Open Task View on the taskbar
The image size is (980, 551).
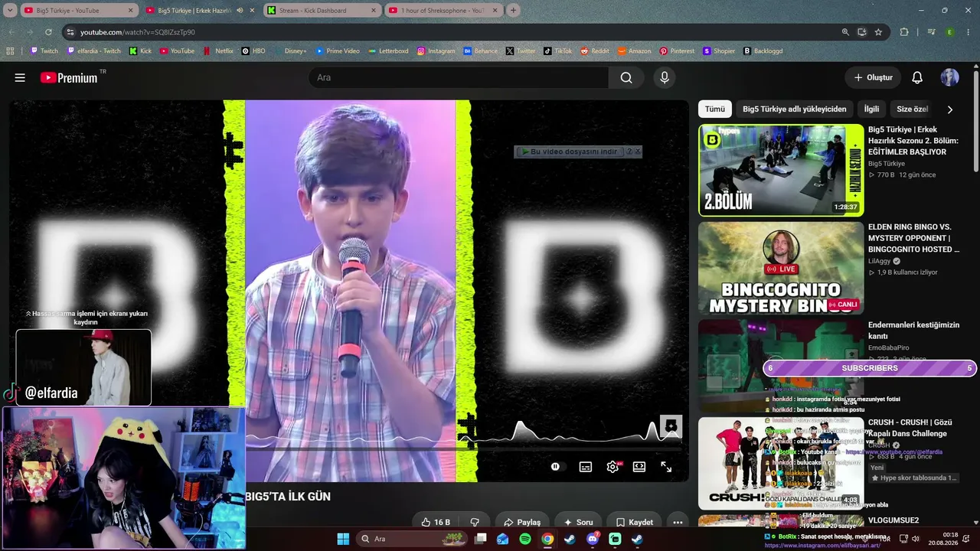[x=480, y=539]
